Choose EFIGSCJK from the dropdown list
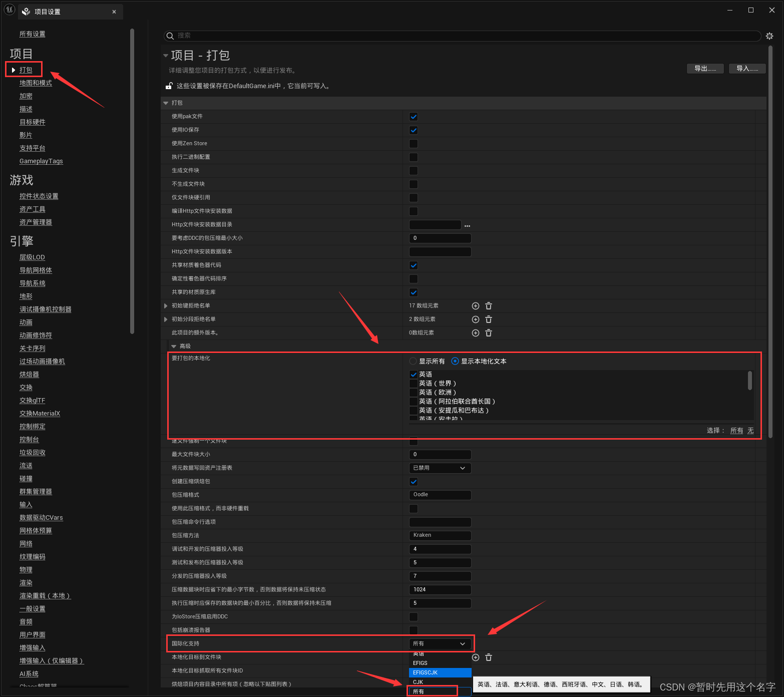This screenshot has width=784, height=697. coord(440,672)
